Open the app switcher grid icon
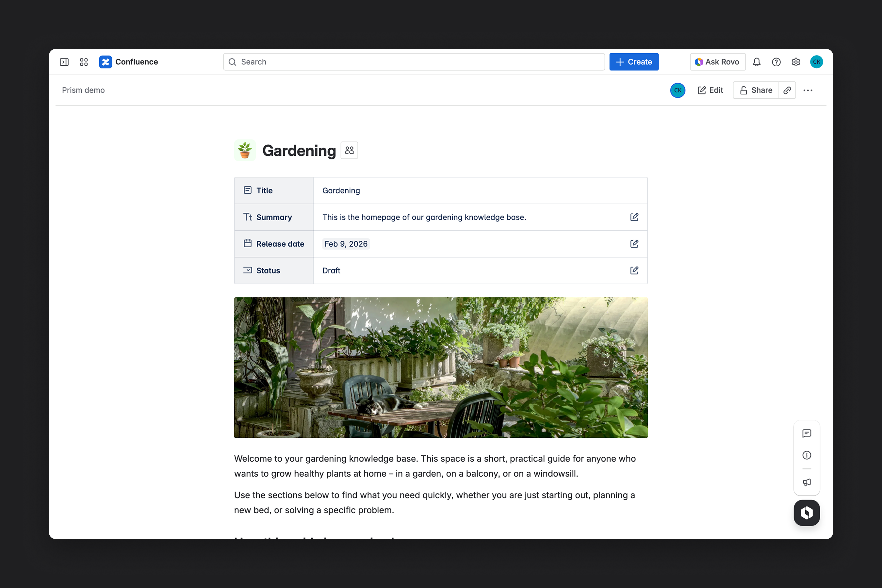The image size is (882, 588). click(84, 62)
